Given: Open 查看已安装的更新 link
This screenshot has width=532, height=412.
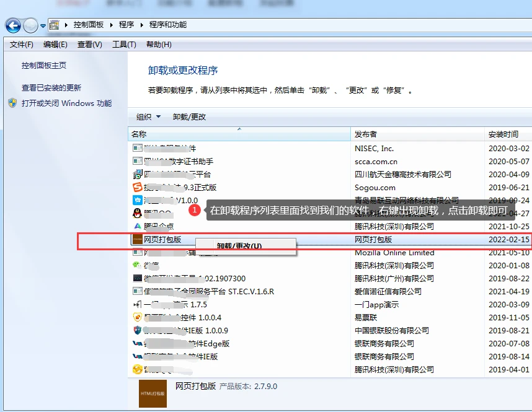Looking at the screenshot, I should (51, 88).
